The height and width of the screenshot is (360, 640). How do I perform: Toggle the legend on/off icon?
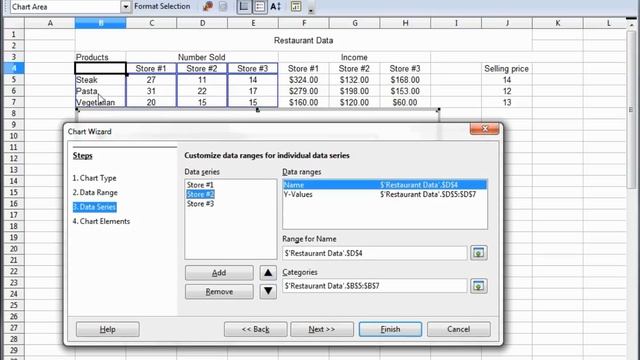click(260, 6)
